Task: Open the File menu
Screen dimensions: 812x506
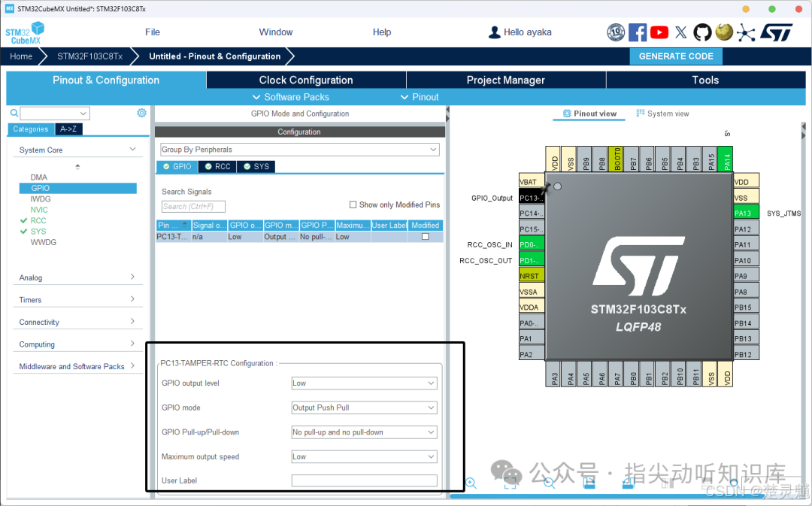Action: point(152,32)
